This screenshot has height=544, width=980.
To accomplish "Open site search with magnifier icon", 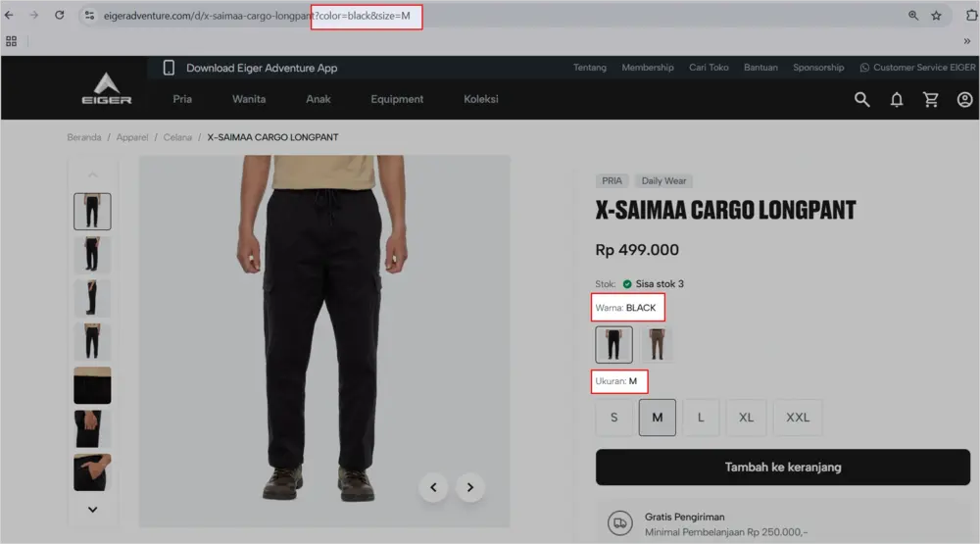I will point(861,99).
